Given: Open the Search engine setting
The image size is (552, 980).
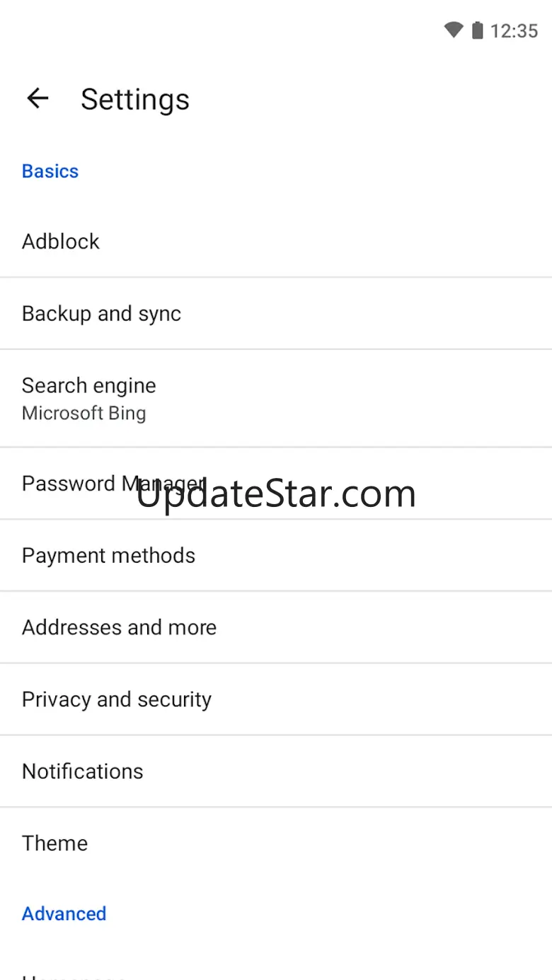Looking at the screenshot, I should point(276,398).
